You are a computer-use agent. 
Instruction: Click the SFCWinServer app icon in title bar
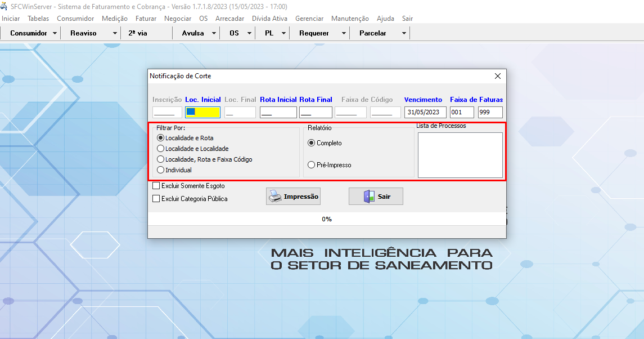(x=4, y=6)
